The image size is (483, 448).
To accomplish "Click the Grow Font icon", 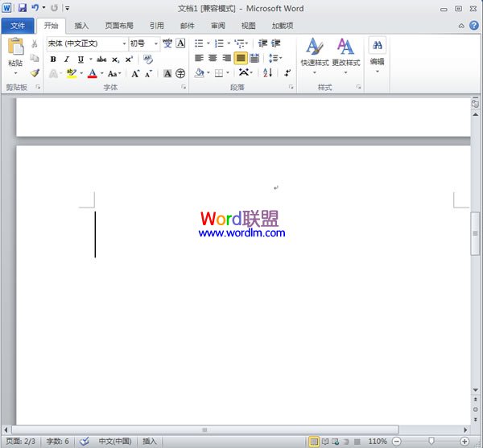I will (x=135, y=73).
